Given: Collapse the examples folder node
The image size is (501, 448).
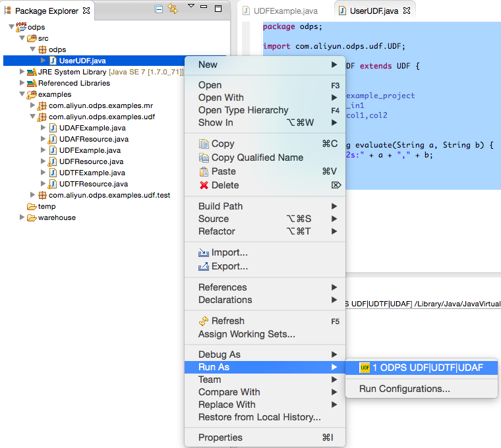Looking at the screenshot, I should [22, 94].
